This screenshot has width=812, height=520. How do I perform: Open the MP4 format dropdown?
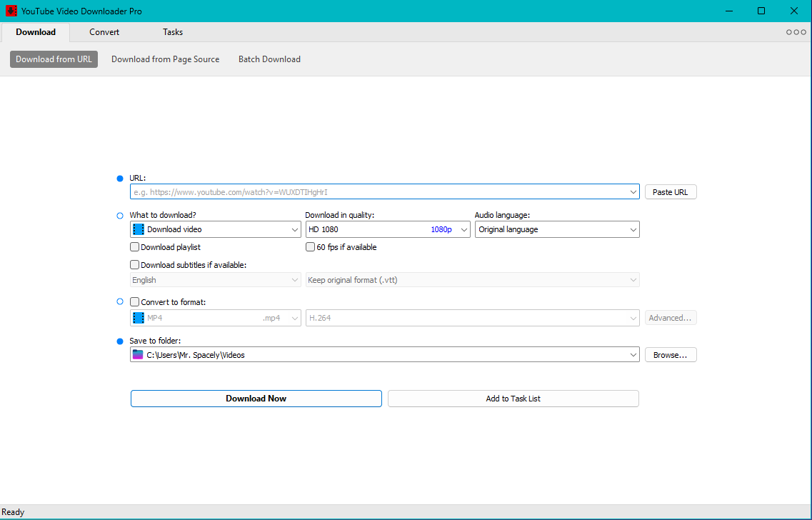216,318
